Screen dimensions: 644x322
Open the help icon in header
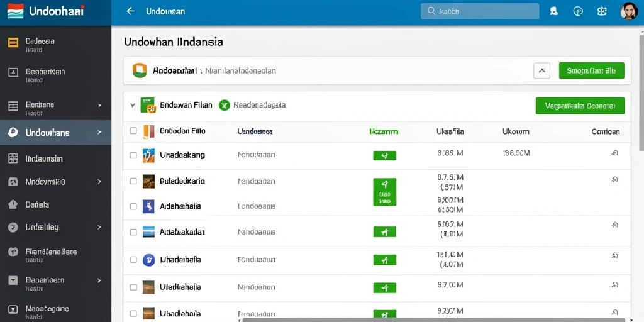578,11
